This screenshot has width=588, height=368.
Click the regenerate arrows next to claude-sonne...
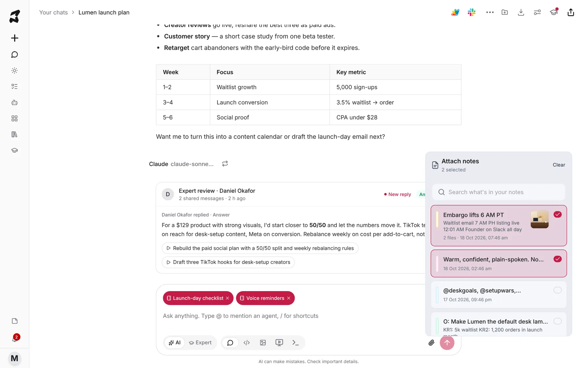225,164
